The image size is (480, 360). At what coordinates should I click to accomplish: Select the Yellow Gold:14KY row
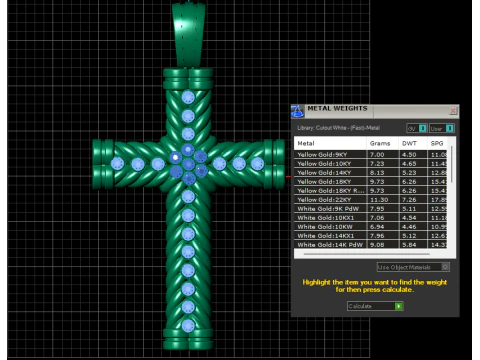click(371, 173)
